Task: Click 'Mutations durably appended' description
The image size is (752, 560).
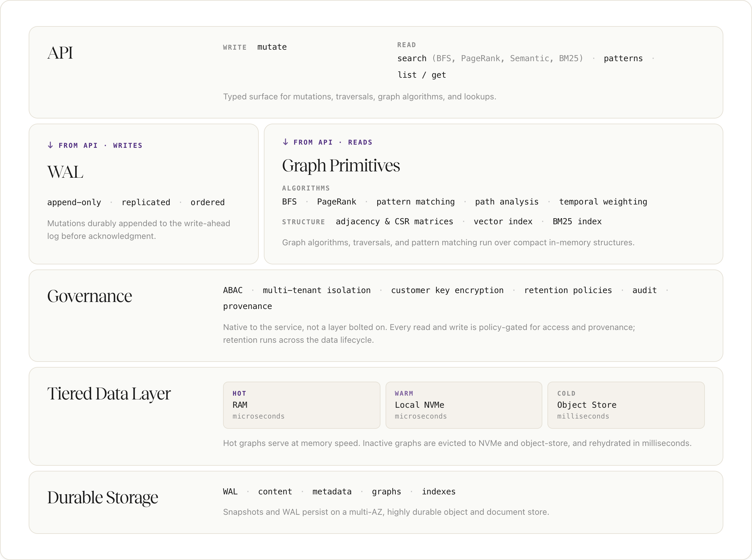Action: tap(139, 229)
